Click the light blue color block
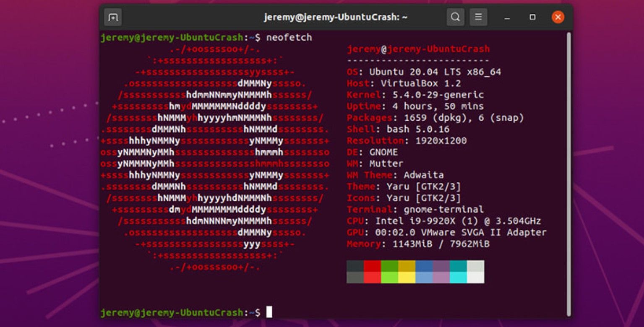 pyautogui.click(x=424, y=277)
